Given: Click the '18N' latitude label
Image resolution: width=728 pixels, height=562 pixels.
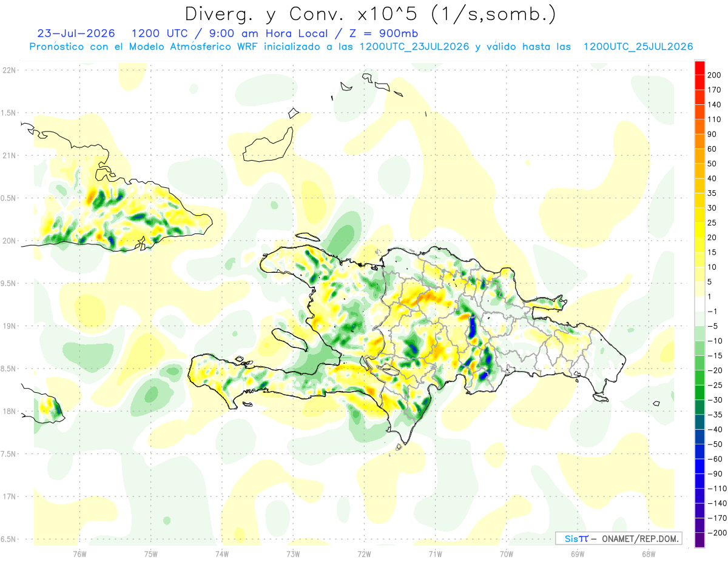Looking at the screenshot, I should pos(8,411).
